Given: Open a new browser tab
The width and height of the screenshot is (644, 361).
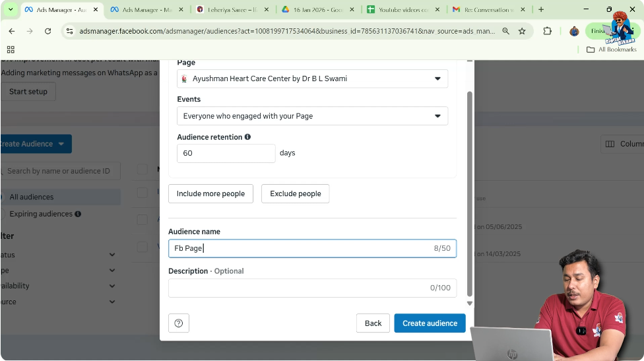Looking at the screenshot, I should [541, 9].
